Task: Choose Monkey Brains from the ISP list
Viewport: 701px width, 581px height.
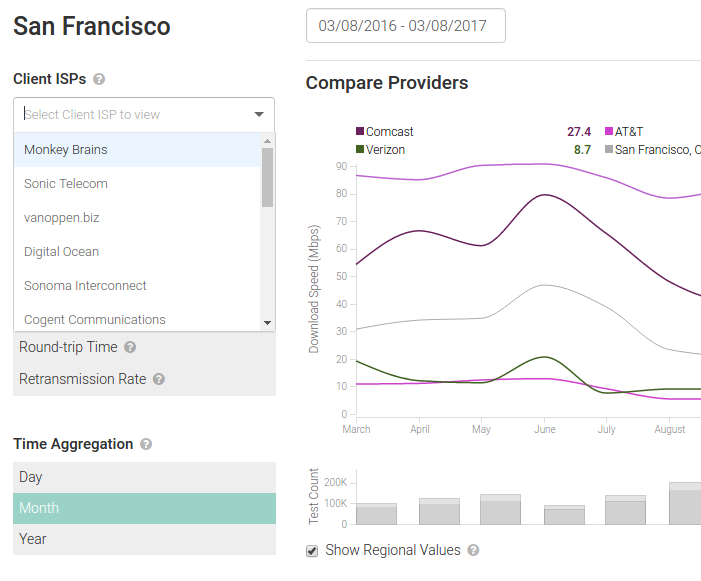Action: click(137, 150)
